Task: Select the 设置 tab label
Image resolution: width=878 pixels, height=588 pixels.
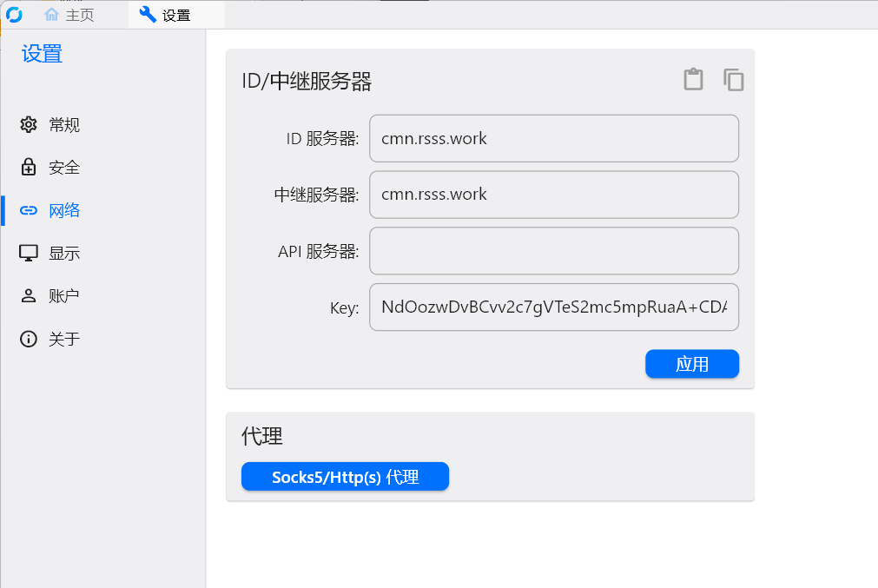Action: pyautogui.click(x=176, y=15)
